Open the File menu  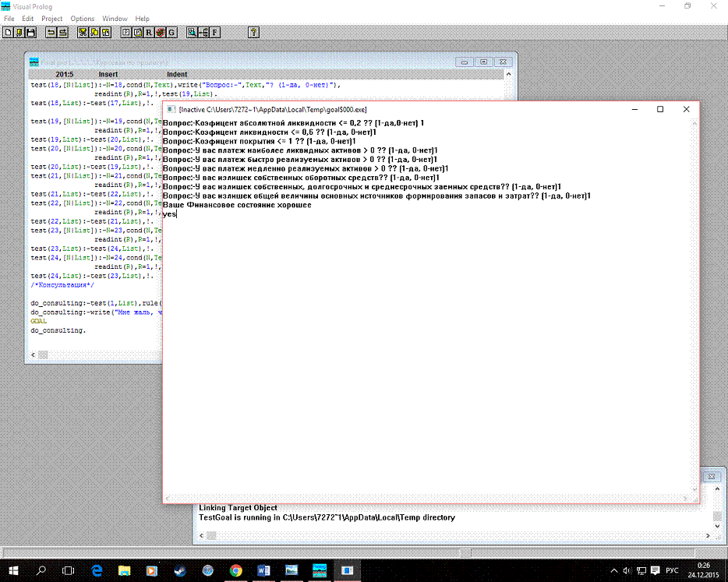[x=9, y=19]
